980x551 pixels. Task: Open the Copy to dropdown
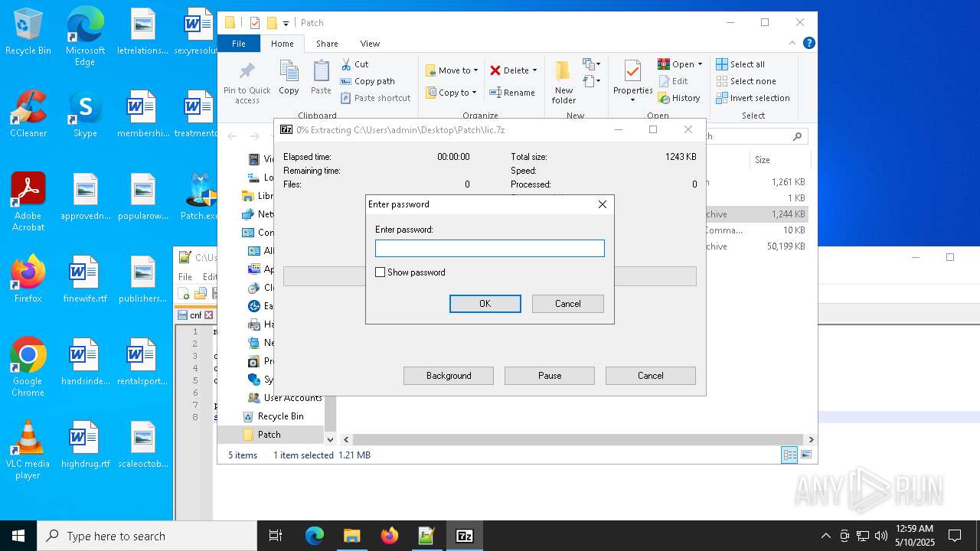click(x=451, y=93)
